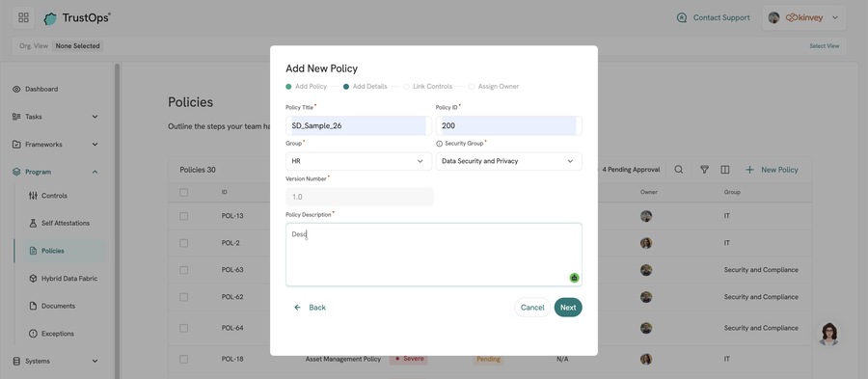Click the Self Attestations flask icon
Image resolution: width=868 pixels, height=379 pixels.
[x=33, y=224]
